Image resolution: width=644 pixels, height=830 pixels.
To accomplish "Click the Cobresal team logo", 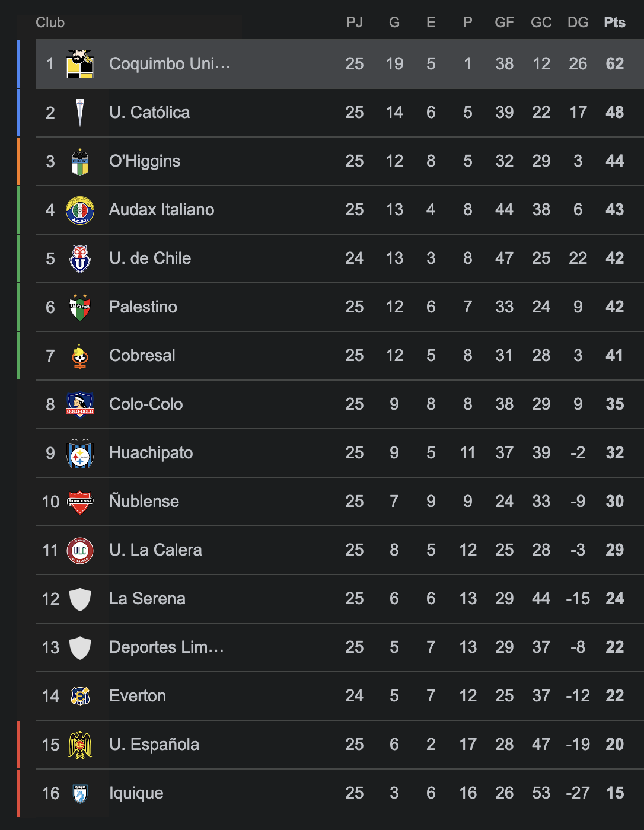I will tap(80, 356).
